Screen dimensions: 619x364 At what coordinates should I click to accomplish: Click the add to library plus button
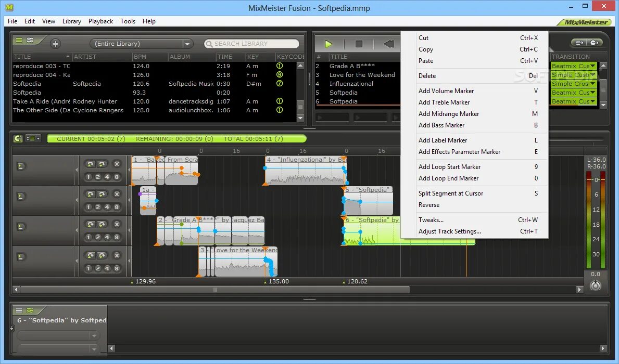point(55,44)
